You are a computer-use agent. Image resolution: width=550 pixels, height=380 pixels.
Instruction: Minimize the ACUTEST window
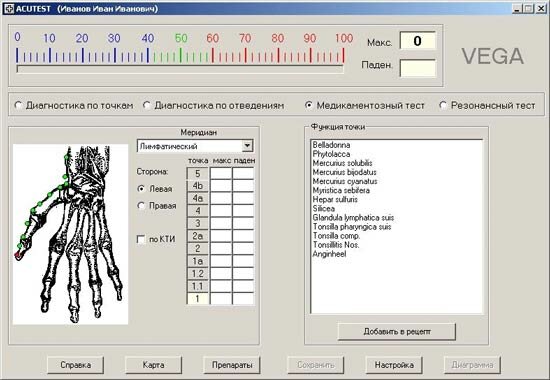pyautogui.click(x=517, y=8)
